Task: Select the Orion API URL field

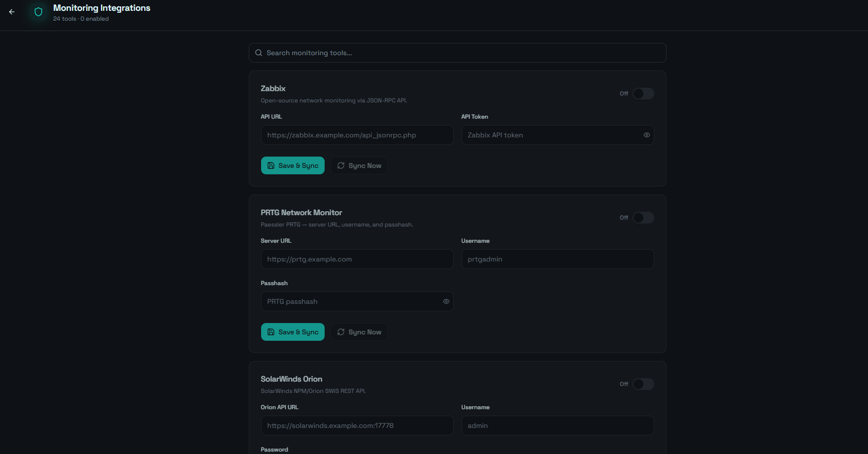Action: (357, 425)
